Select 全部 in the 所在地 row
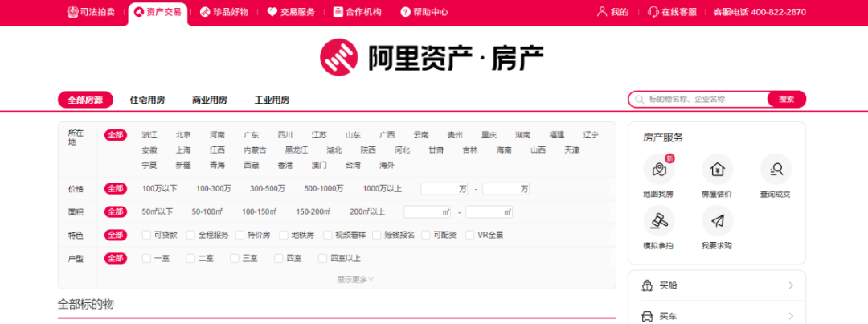 click(116, 135)
